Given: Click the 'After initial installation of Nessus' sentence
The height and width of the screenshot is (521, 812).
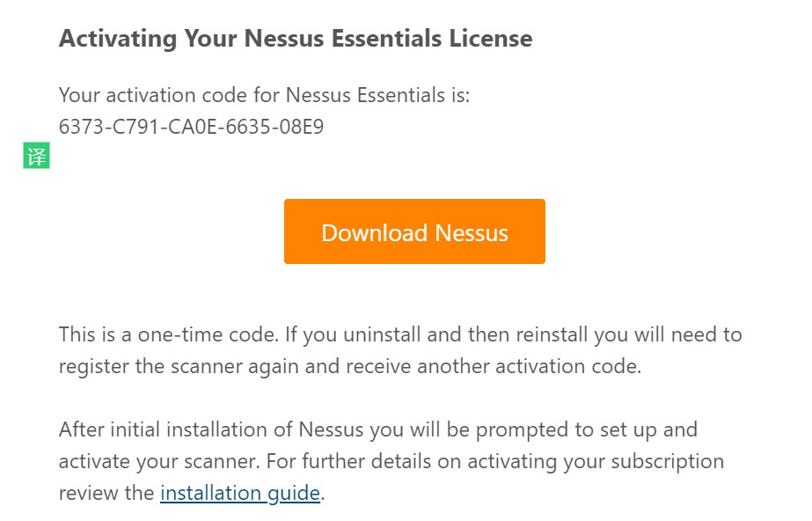Looking at the screenshot, I should tap(220, 429).
